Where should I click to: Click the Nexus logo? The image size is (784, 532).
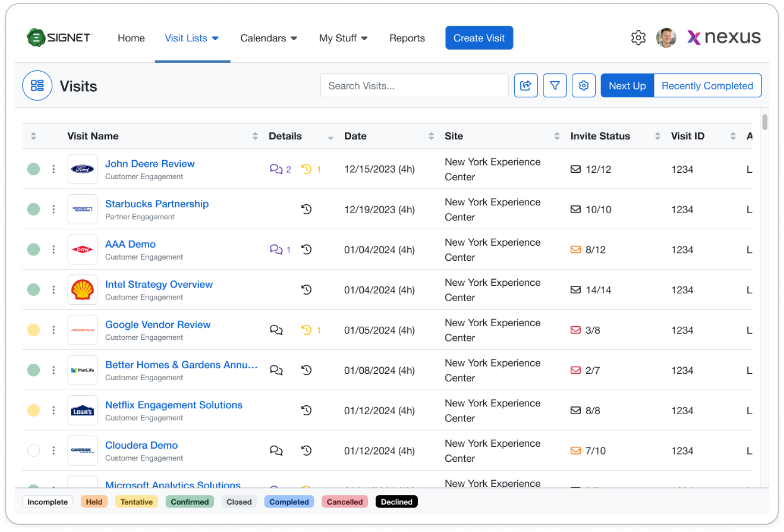[x=724, y=37]
